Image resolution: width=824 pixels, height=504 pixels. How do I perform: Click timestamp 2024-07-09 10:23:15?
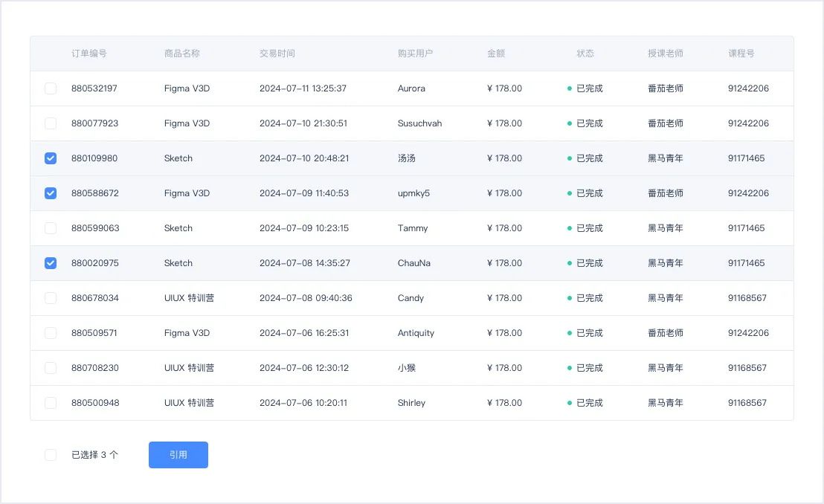(x=303, y=228)
